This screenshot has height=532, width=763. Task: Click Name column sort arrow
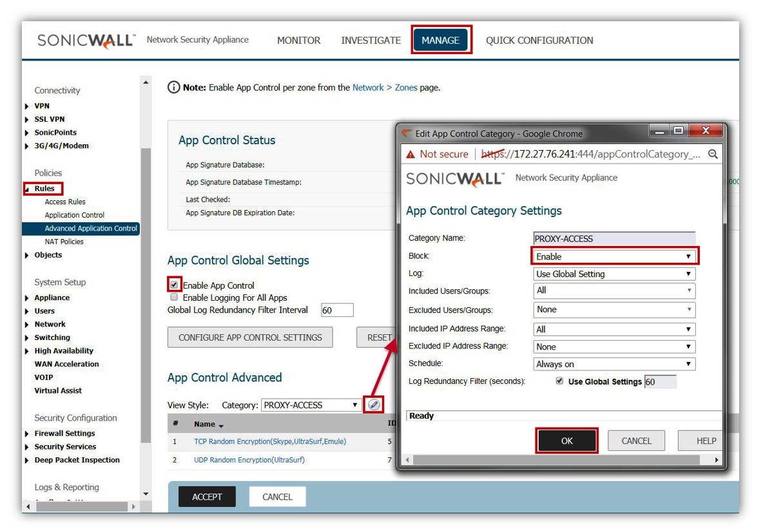click(x=221, y=426)
